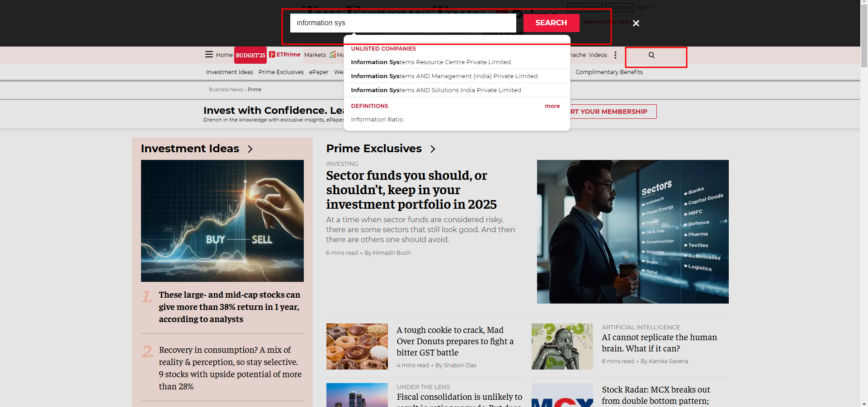Select Information Systems Resource Centre suggestion

pyautogui.click(x=431, y=62)
